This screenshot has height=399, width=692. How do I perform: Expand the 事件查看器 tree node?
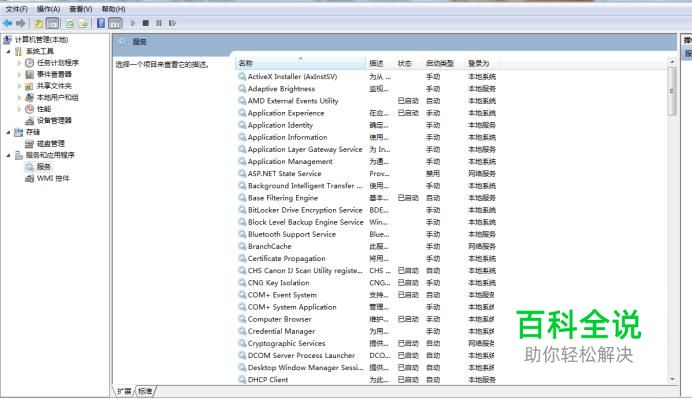click(x=19, y=74)
